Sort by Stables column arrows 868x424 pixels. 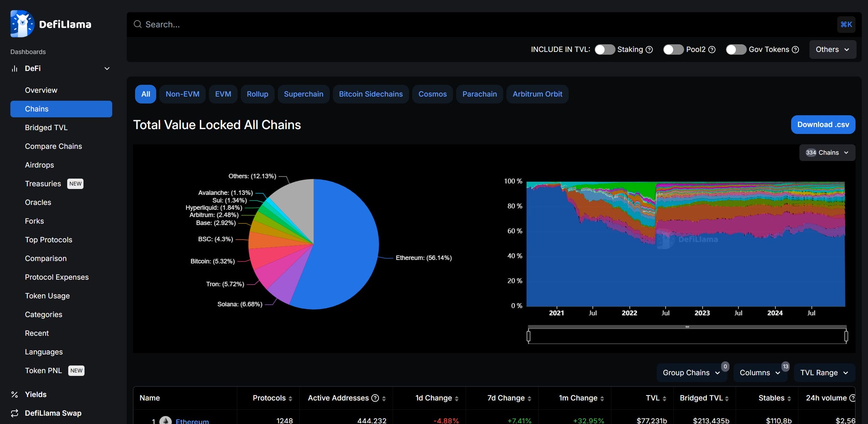(789, 399)
